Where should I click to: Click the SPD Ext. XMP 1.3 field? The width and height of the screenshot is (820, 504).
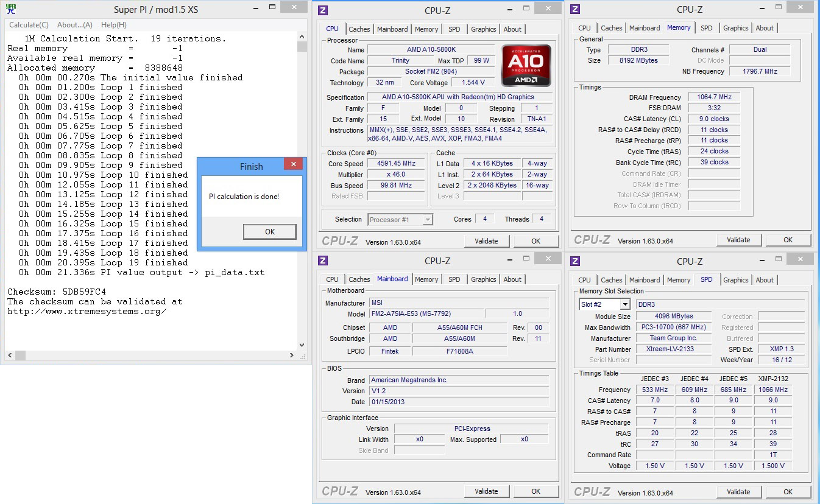[782, 349]
